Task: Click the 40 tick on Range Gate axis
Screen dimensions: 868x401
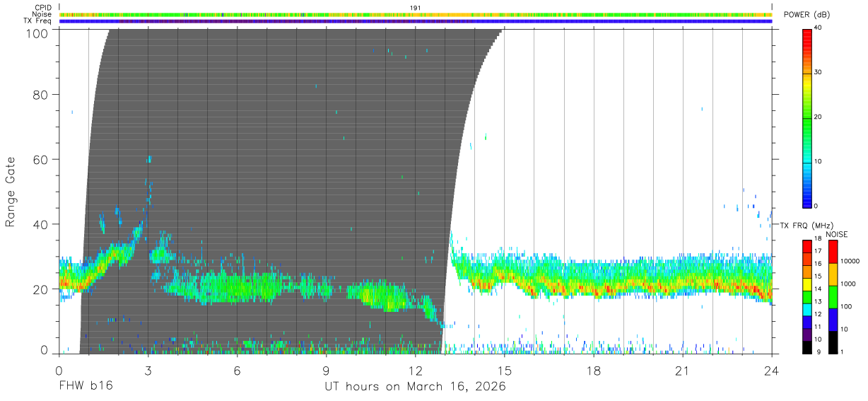Action: 41,224
